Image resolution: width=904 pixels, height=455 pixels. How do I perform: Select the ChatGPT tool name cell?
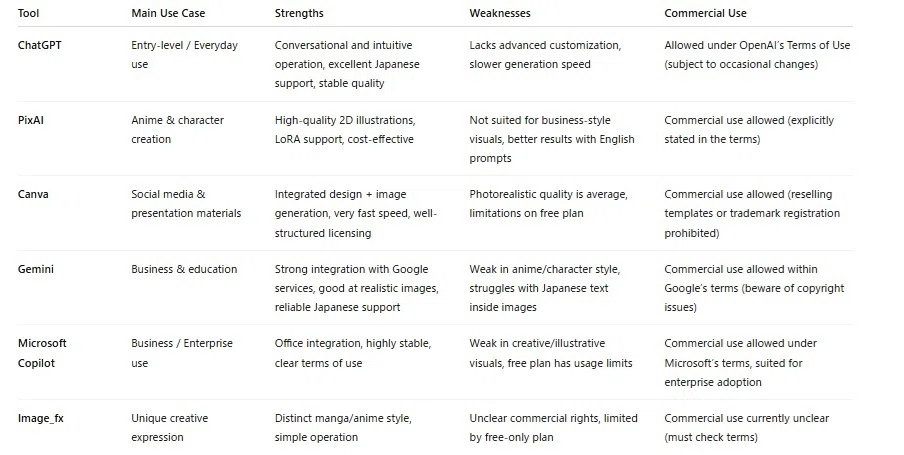coord(39,45)
